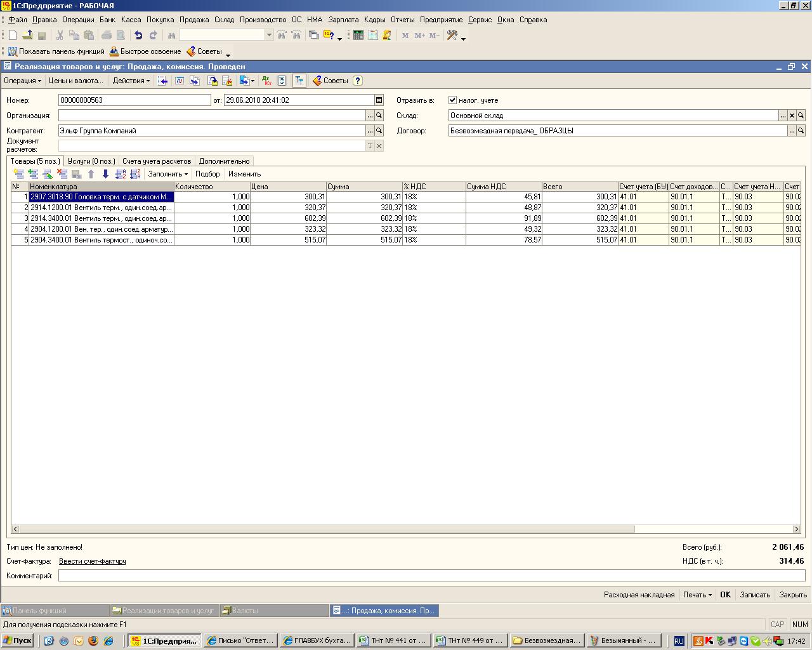Open the Продажа menu

point(194,20)
